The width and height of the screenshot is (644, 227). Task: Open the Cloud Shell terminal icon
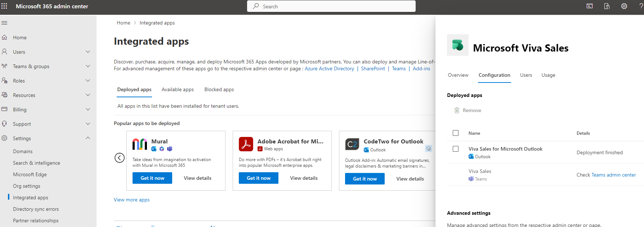click(x=590, y=6)
